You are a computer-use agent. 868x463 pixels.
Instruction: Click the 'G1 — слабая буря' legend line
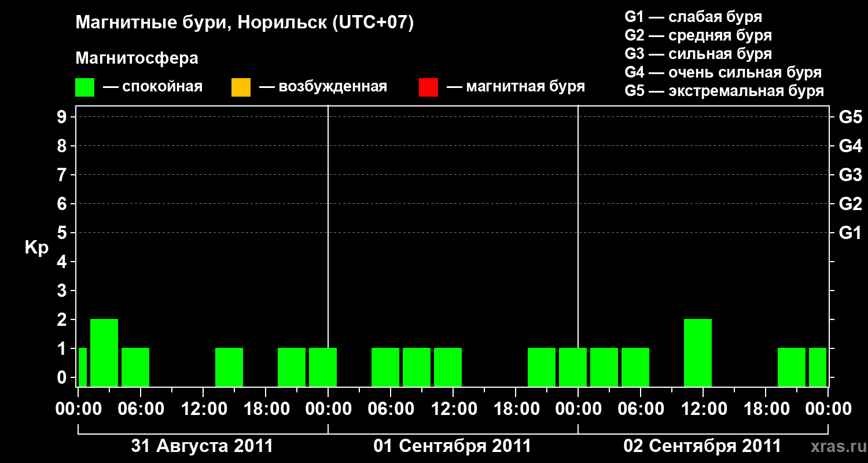click(x=693, y=17)
